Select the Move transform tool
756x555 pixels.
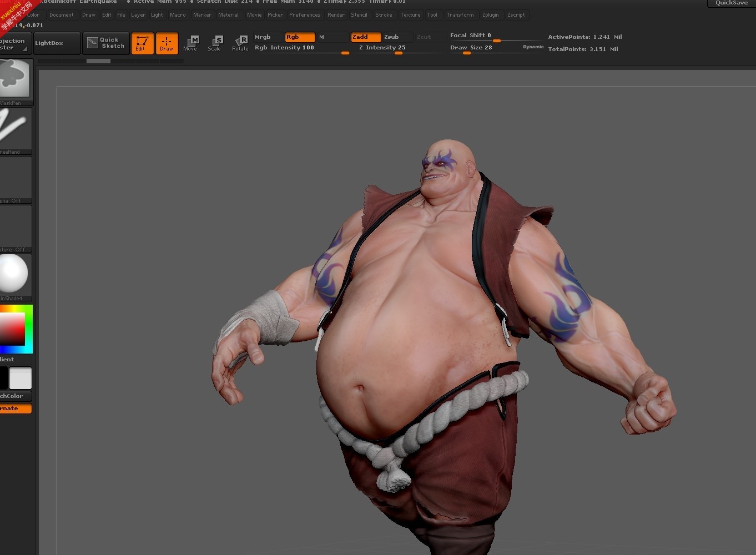coord(190,43)
